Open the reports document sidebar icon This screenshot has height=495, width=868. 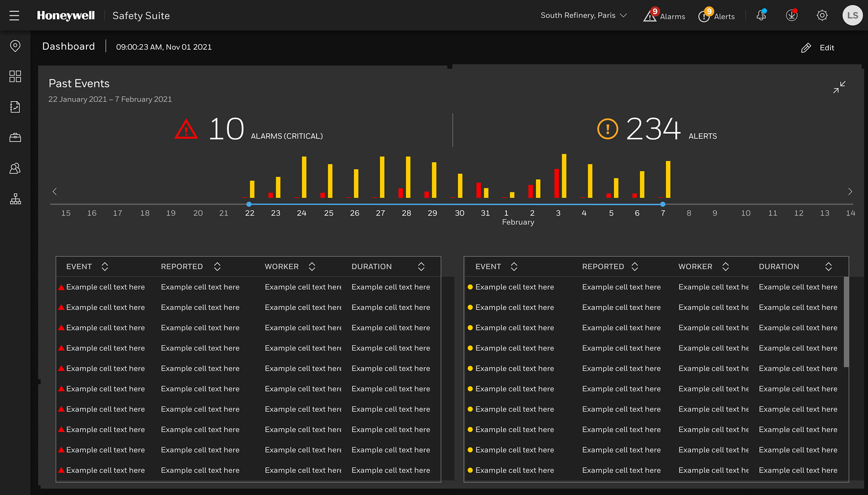pyautogui.click(x=15, y=107)
